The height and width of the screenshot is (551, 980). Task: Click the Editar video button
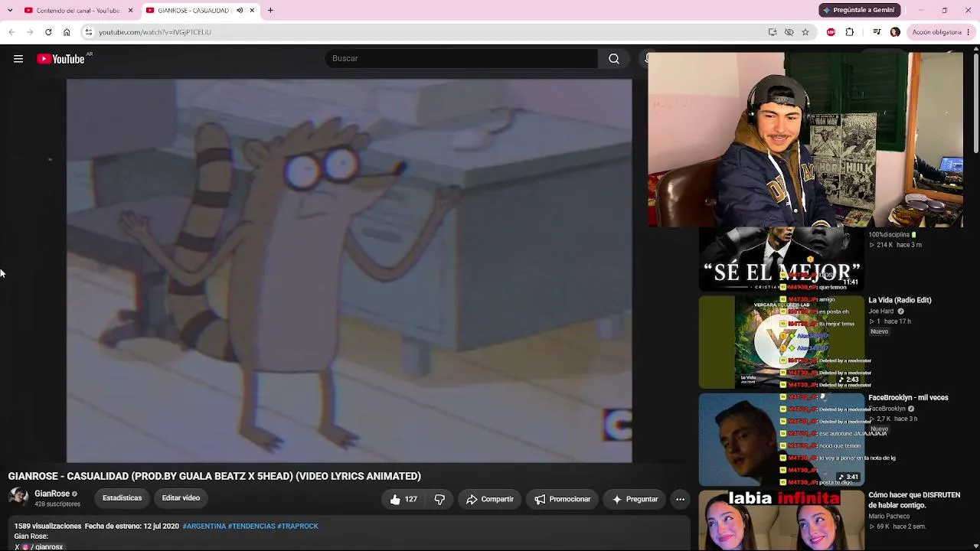pos(181,498)
